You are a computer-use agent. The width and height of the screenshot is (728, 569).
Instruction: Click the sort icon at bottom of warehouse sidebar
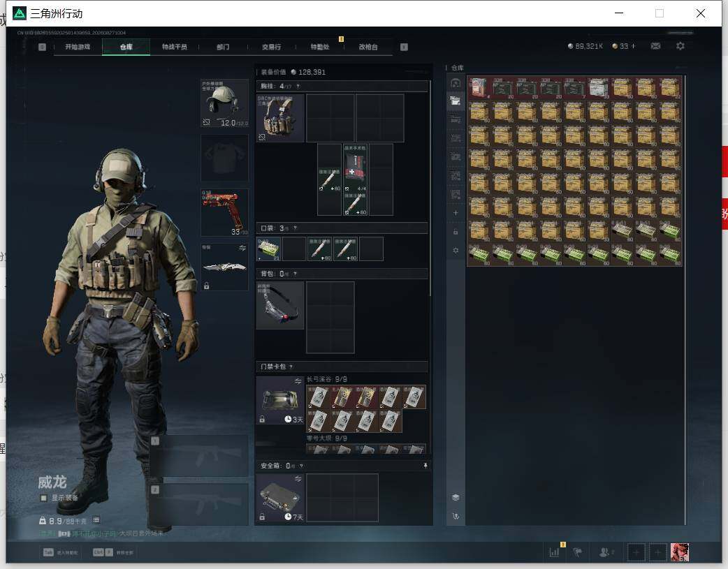[x=456, y=516]
